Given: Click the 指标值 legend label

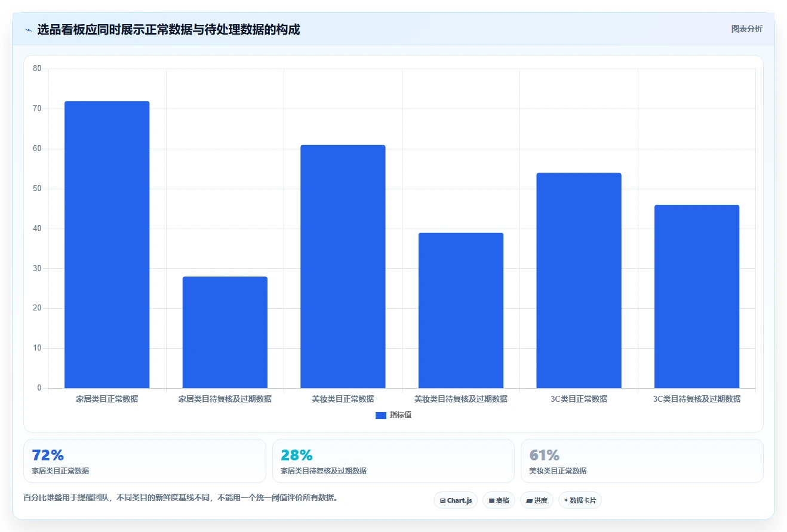Looking at the screenshot, I should (401, 415).
